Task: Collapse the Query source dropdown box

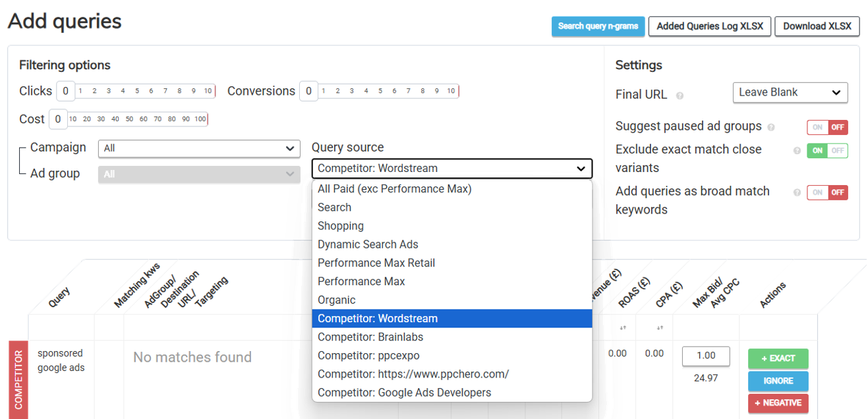Action: [x=451, y=169]
